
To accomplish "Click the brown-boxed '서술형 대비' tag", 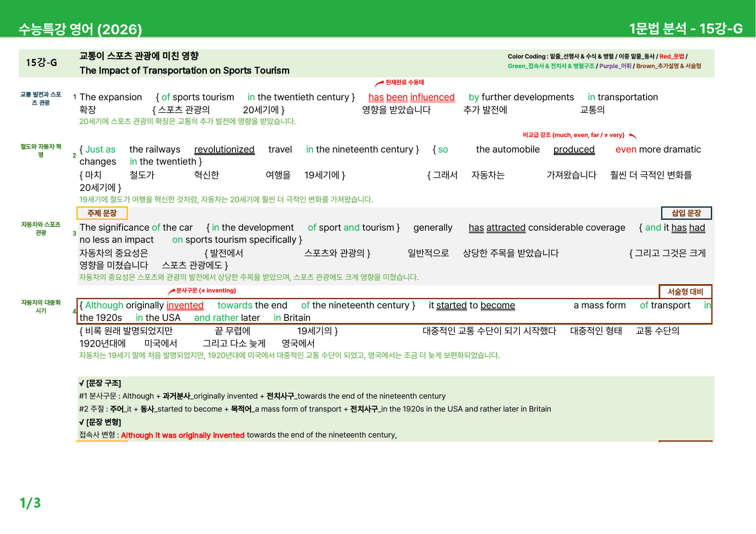I will 685,292.
